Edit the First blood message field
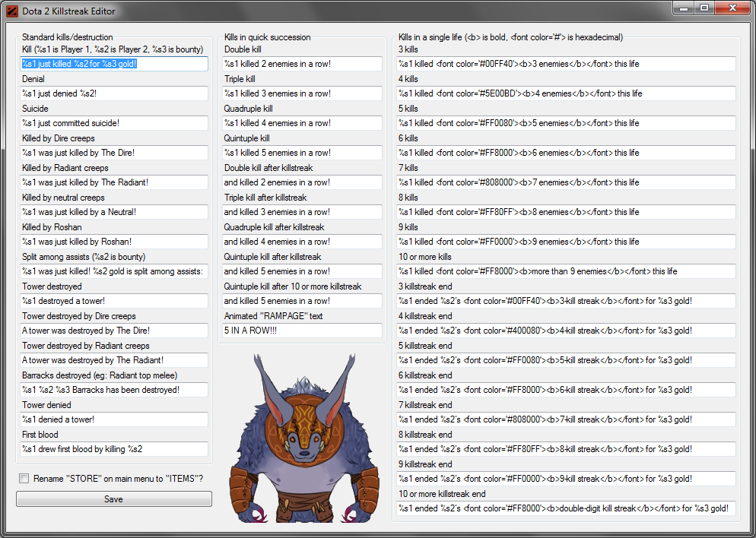This screenshot has height=538, width=756. (x=114, y=449)
